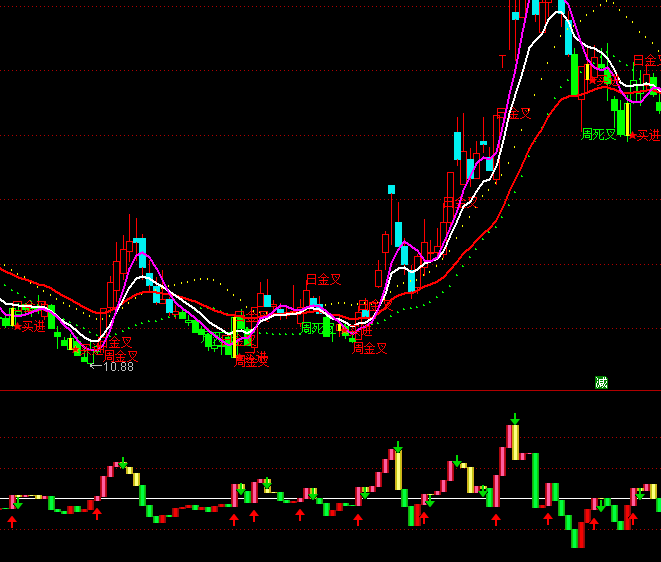Click the green 周死叉 label at right
661x562 pixels.
599,133
